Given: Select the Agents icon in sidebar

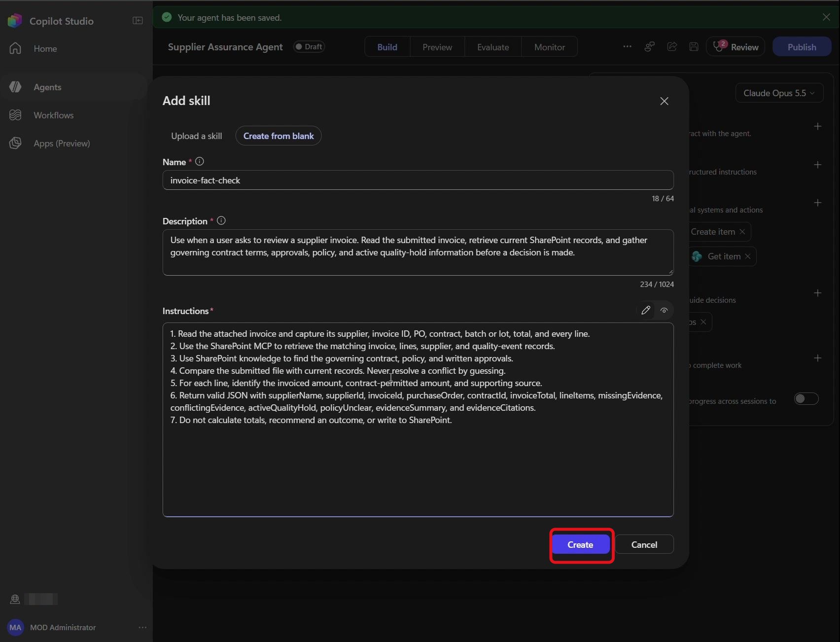Looking at the screenshot, I should coord(15,87).
